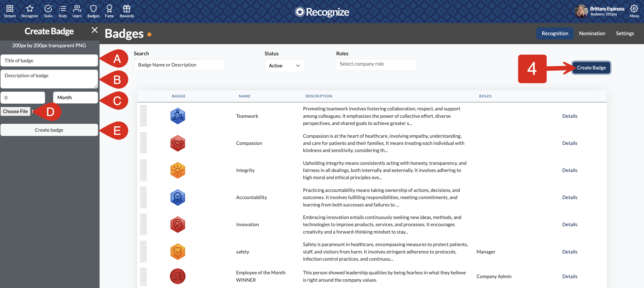The height and width of the screenshot is (288, 644).
Task: Click the Recognize star icon
Action: (30, 9)
